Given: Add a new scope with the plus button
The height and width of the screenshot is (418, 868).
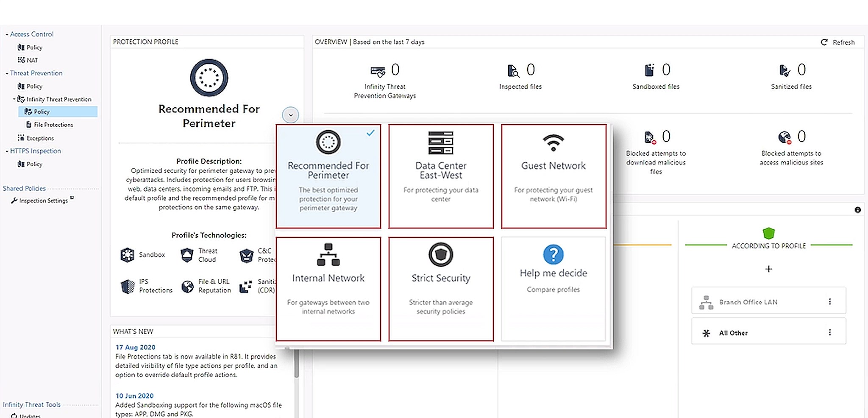Looking at the screenshot, I should pyautogui.click(x=769, y=269).
